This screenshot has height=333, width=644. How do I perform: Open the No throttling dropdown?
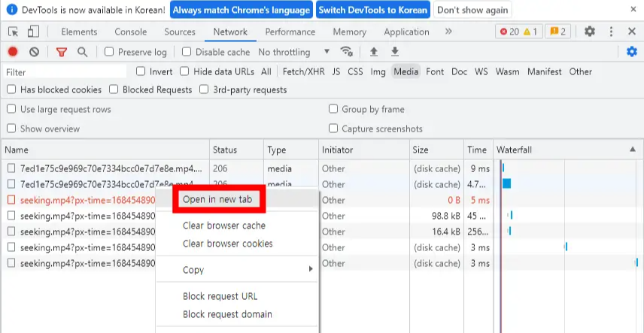coord(294,52)
